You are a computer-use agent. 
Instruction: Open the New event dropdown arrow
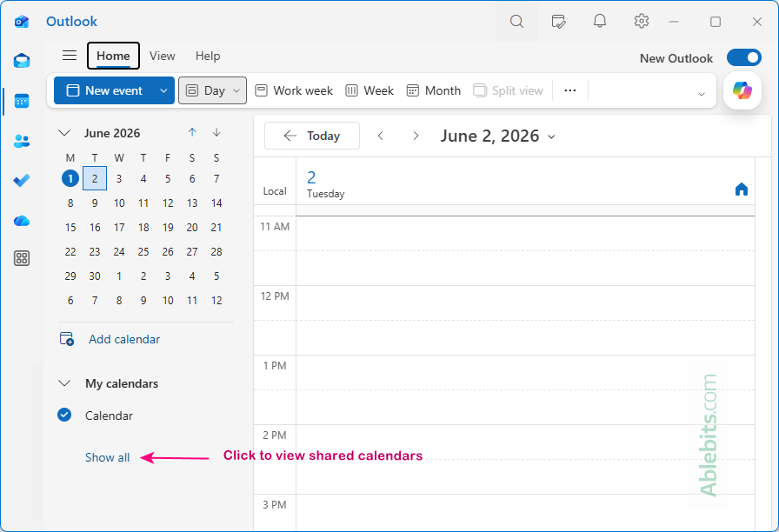(x=163, y=90)
